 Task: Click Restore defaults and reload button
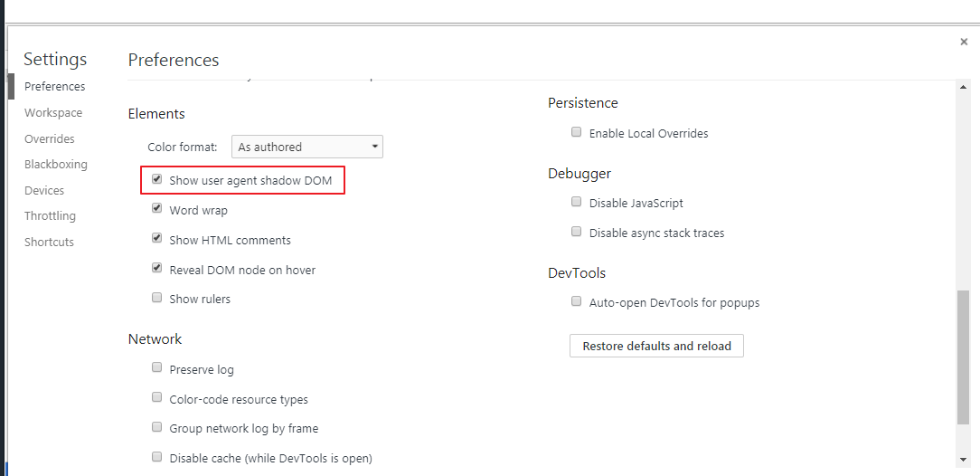656,346
